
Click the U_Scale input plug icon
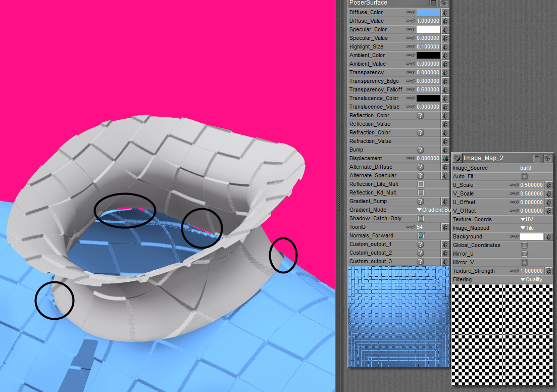(x=548, y=185)
